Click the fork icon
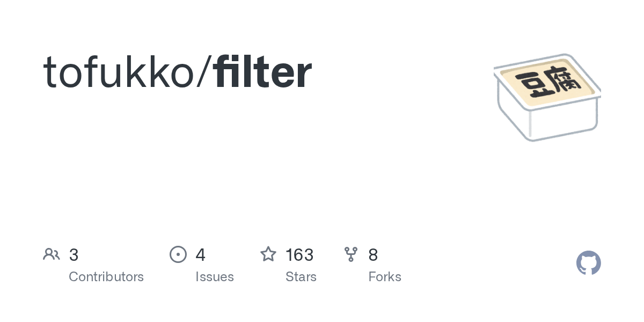 (x=351, y=254)
